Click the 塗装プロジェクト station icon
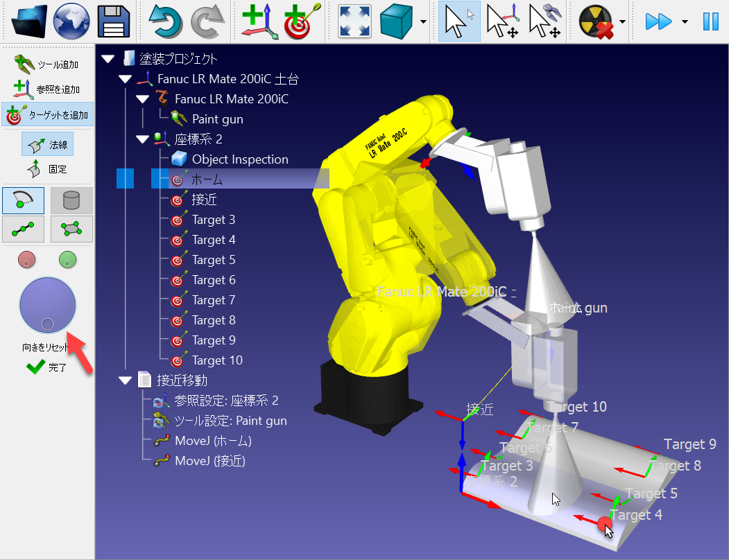Image resolution: width=729 pixels, height=560 pixels. click(x=129, y=58)
